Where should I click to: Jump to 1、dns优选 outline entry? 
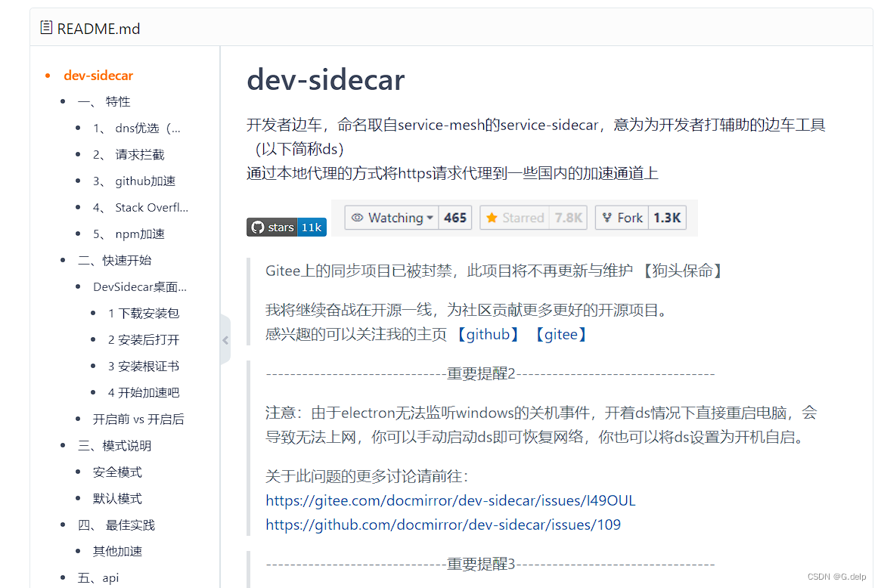[x=137, y=128]
